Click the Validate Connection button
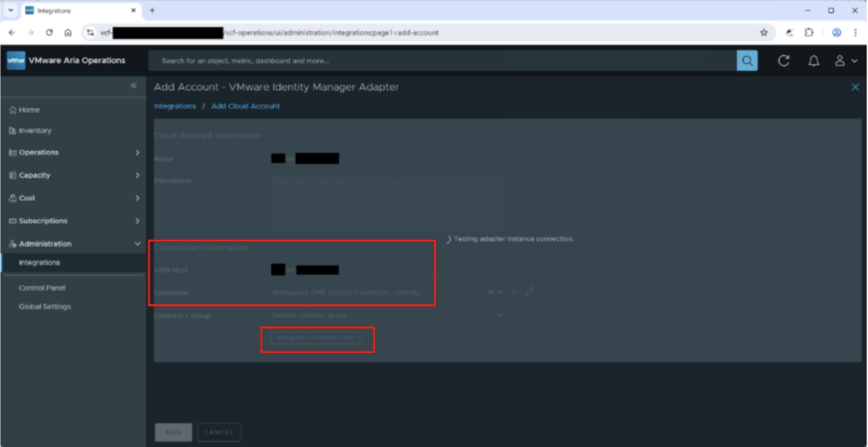This screenshot has height=447, width=868. click(x=315, y=338)
